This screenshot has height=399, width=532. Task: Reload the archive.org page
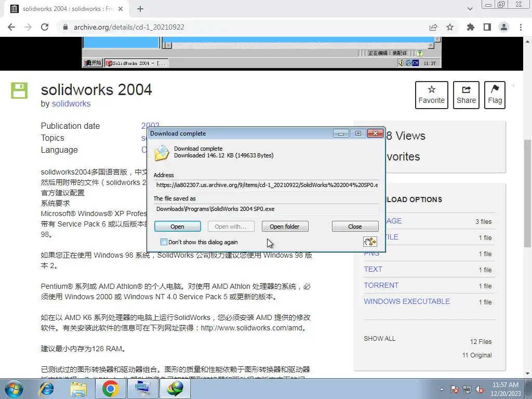(45, 27)
